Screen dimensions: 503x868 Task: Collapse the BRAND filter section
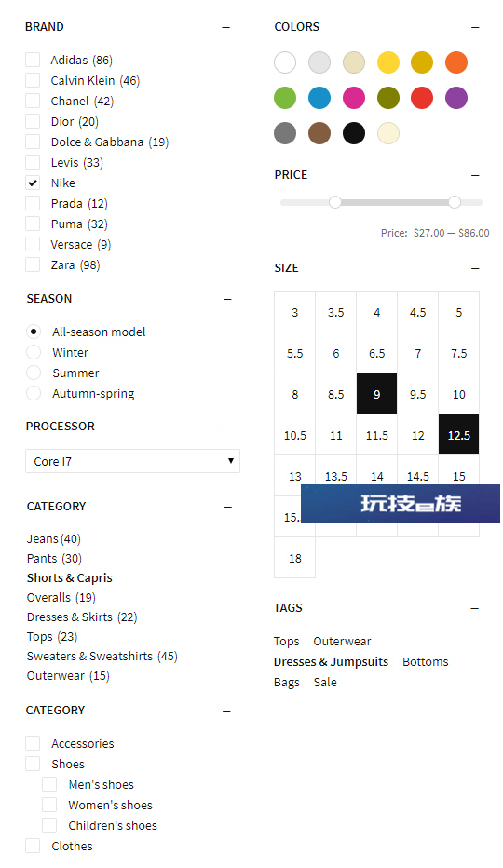click(x=225, y=27)
